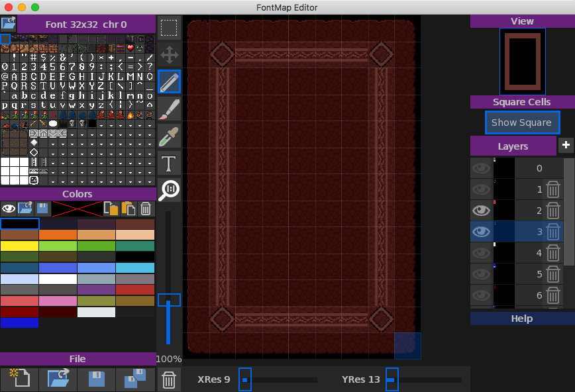Click the Show Square button

pos(522,122)
